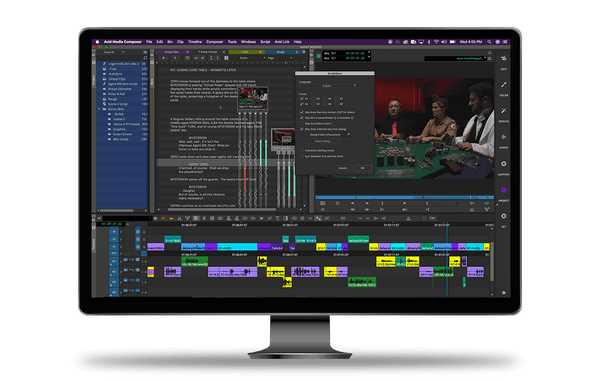Click the Dialog indent characters field
Viewport: 600px width, 381px height.
click(x=348, y=135)
